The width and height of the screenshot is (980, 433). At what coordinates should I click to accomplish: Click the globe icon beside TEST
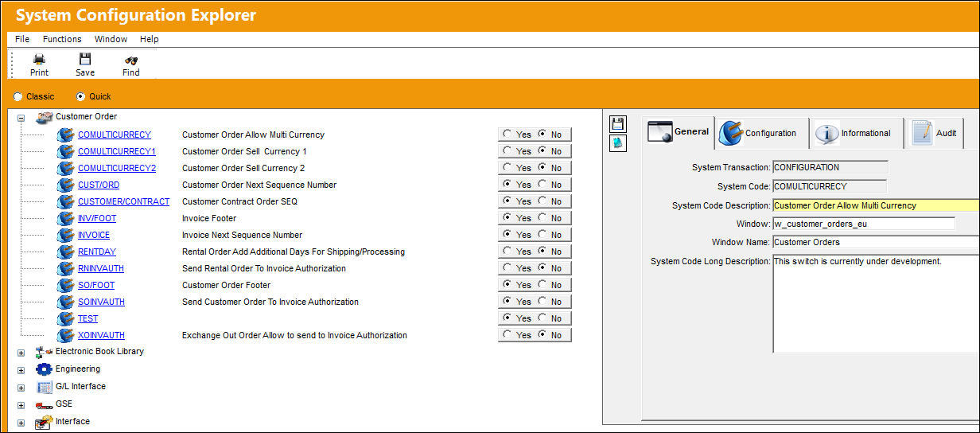(66, 318)
